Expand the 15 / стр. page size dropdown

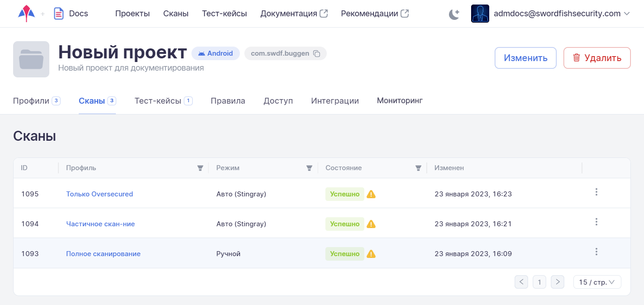pos(597,282)
